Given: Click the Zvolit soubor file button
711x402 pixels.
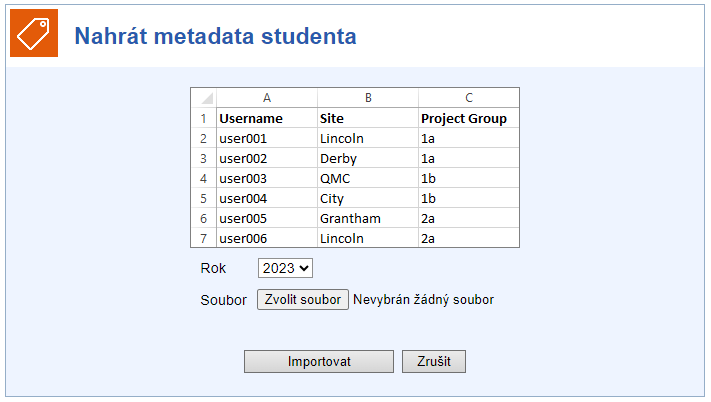Looking at the screenshot, I should pos(302,300).
